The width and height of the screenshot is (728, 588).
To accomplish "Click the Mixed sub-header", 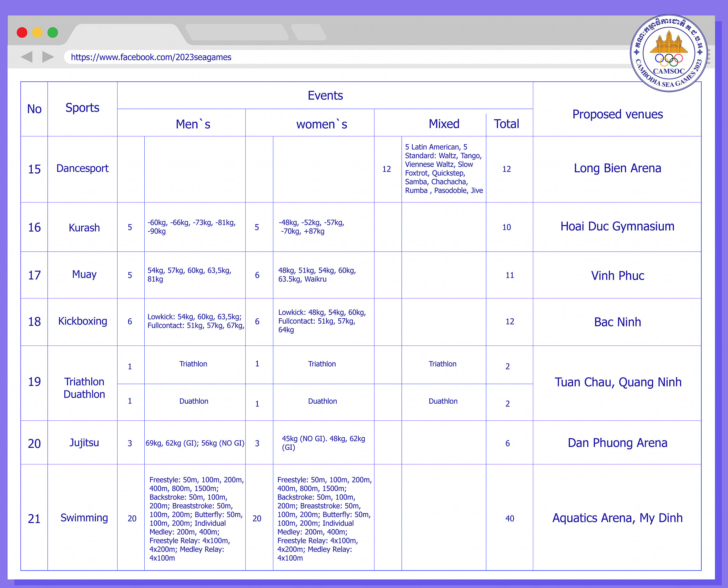I will [x=444, y=124].
